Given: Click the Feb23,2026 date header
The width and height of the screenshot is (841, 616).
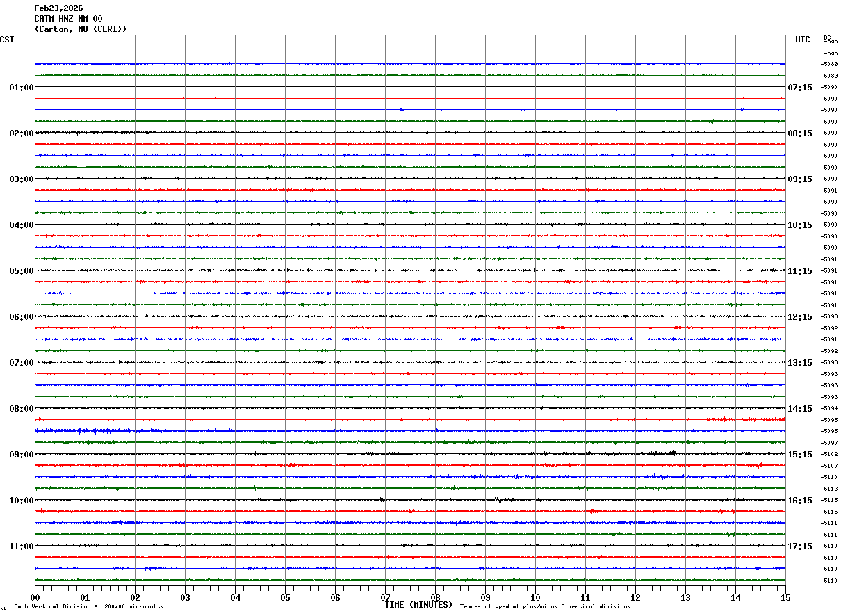Looking at the screenshot, I should pyautogui.click(x=58, y=8).
